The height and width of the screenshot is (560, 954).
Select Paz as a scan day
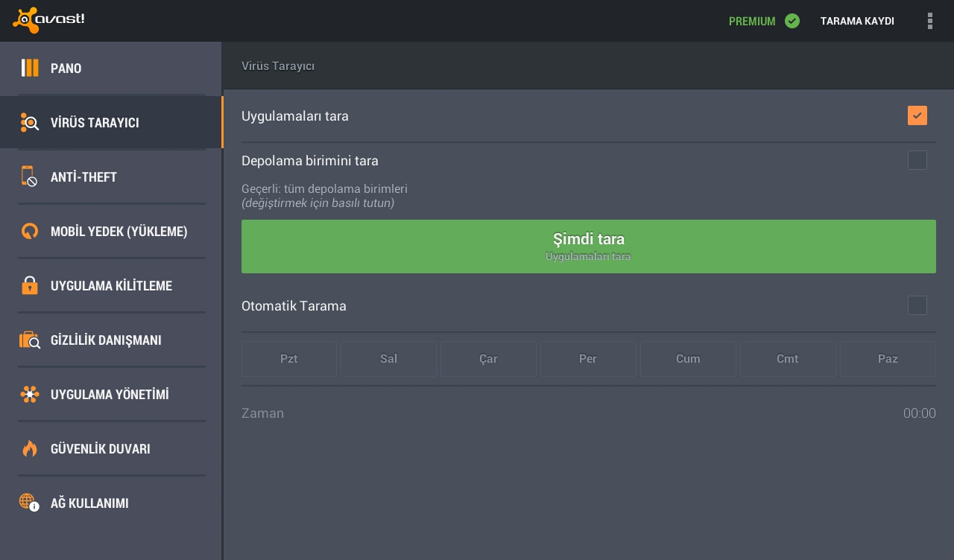pyautogui.click(x=888, y=359)
